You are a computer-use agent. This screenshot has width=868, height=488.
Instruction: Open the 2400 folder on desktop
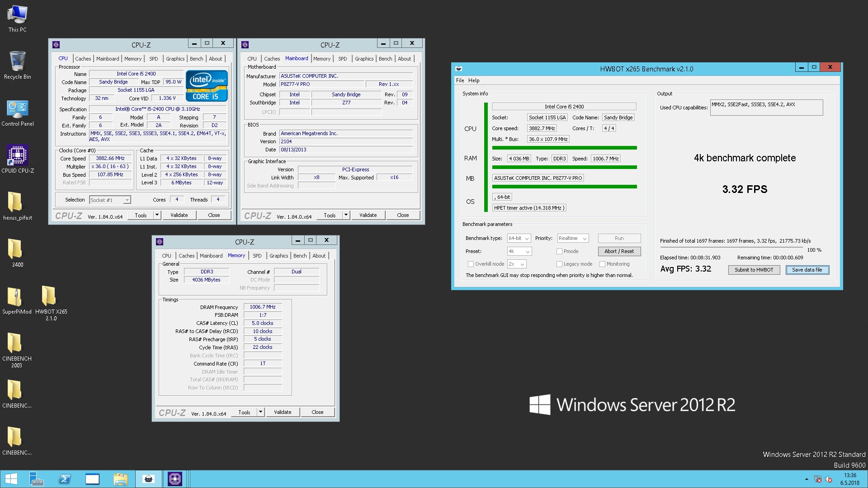coord(17,253)
